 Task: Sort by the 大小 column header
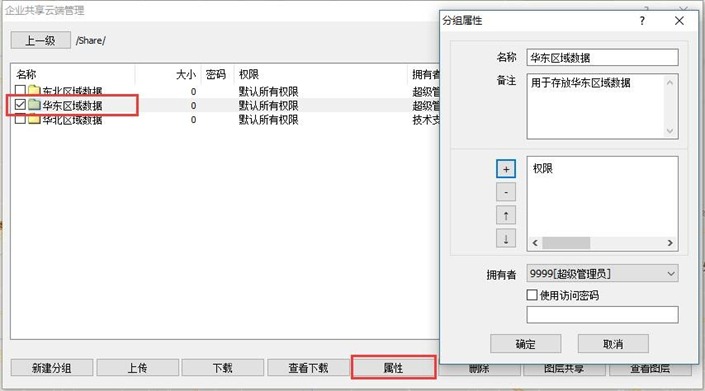pyautogui.click(x=168, y=74)
